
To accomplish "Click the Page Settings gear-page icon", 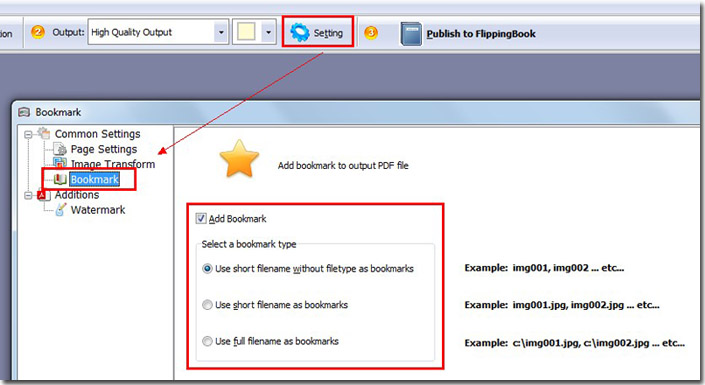I will 60,149.
